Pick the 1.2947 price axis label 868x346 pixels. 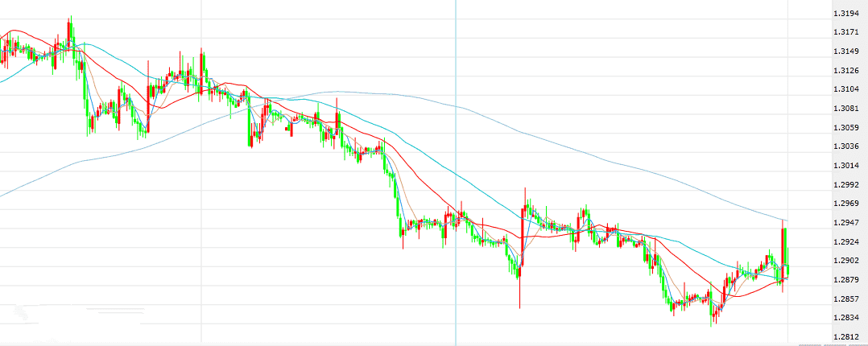[849, 223]
